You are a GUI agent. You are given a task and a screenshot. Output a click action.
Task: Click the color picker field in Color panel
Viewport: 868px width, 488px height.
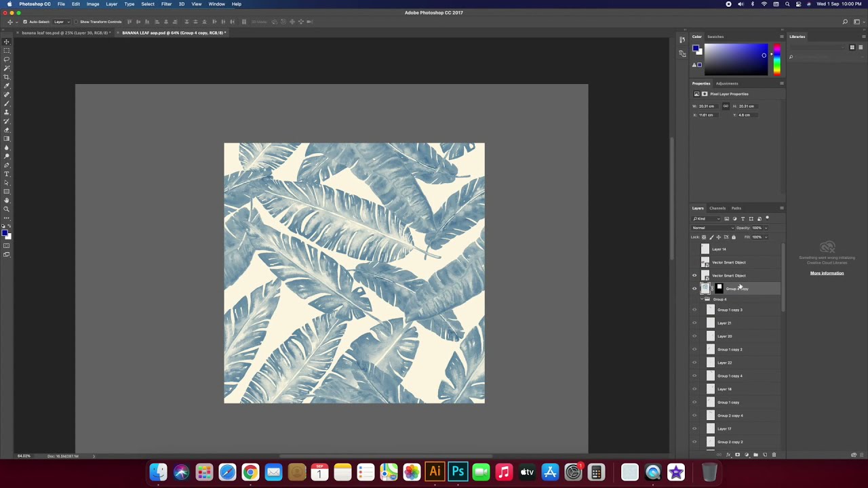point(736,60)
